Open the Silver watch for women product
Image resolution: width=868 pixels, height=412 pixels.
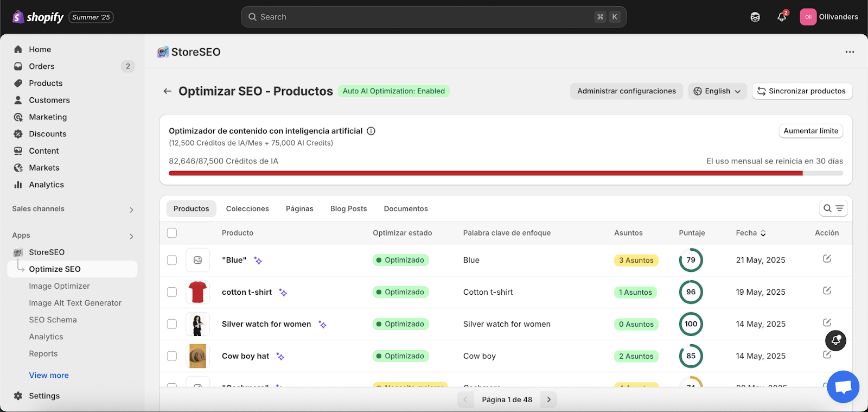point(266,324)
